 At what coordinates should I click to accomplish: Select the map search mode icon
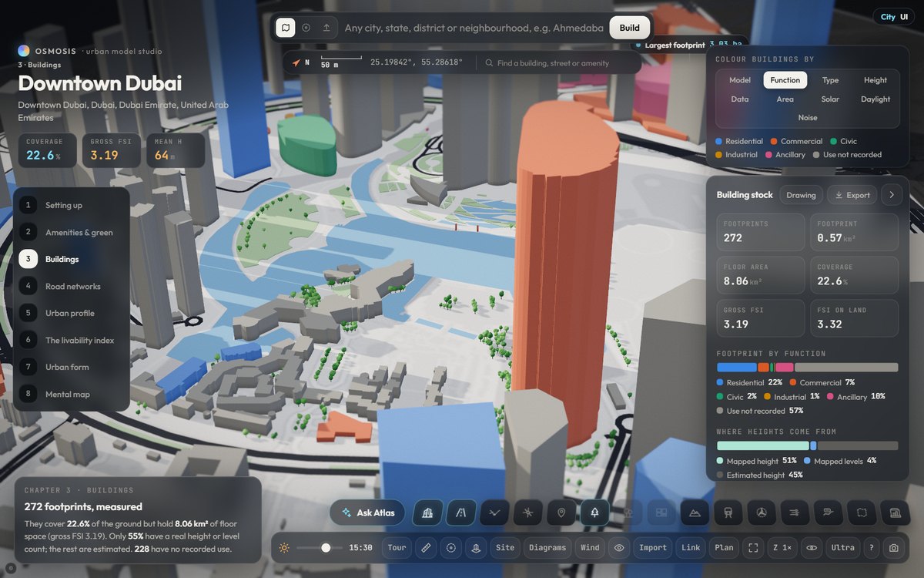285,28
